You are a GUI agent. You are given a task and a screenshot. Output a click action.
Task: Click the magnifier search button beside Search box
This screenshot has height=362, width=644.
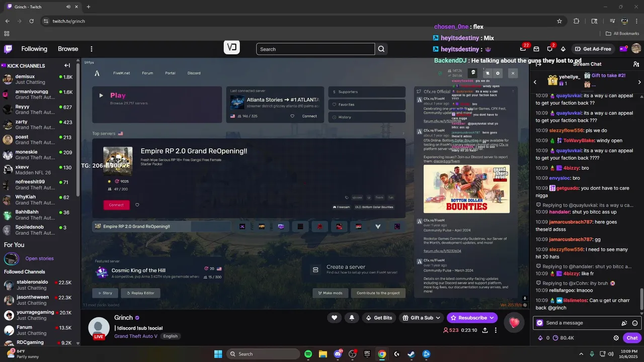coord(381,49)
